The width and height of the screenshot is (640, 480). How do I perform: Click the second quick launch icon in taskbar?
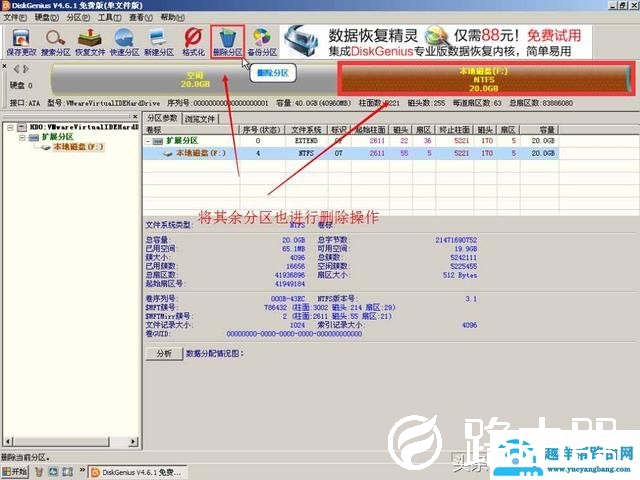[x=53, y=472]
